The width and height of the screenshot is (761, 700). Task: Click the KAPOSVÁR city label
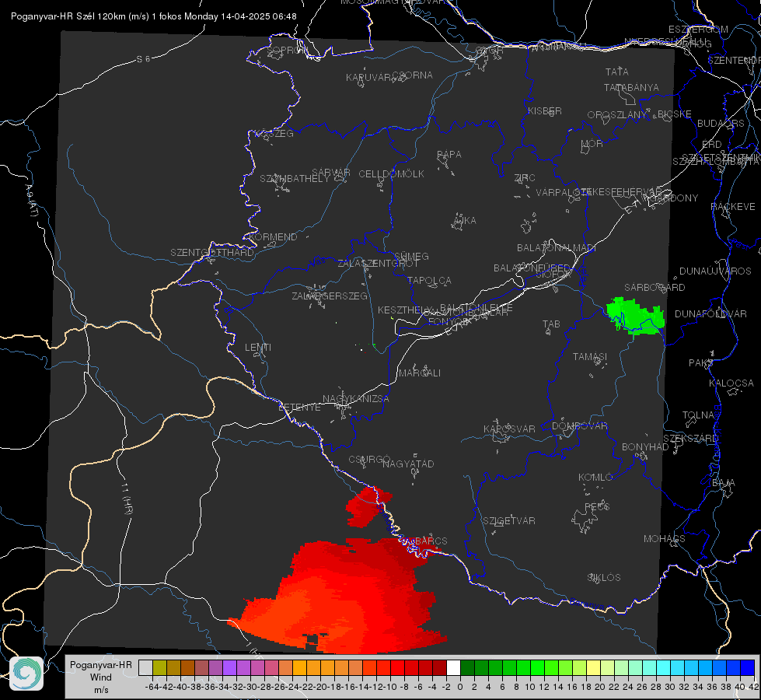(x=510, y=429)
